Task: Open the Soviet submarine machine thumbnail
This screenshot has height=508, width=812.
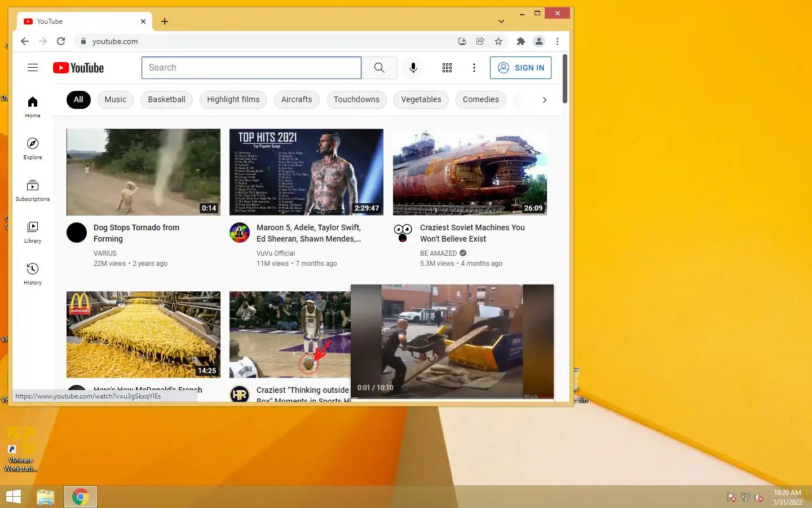Action: click(x=470, y=172)
